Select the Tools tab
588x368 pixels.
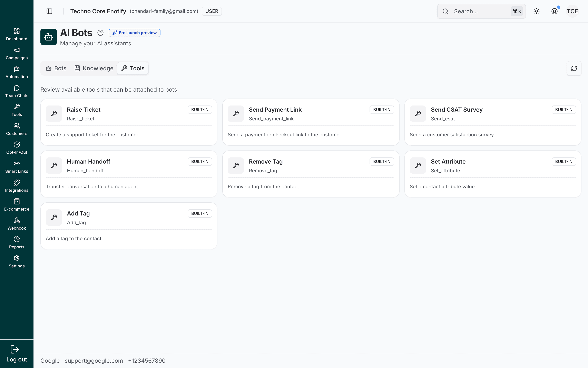(x=133, y=68)
